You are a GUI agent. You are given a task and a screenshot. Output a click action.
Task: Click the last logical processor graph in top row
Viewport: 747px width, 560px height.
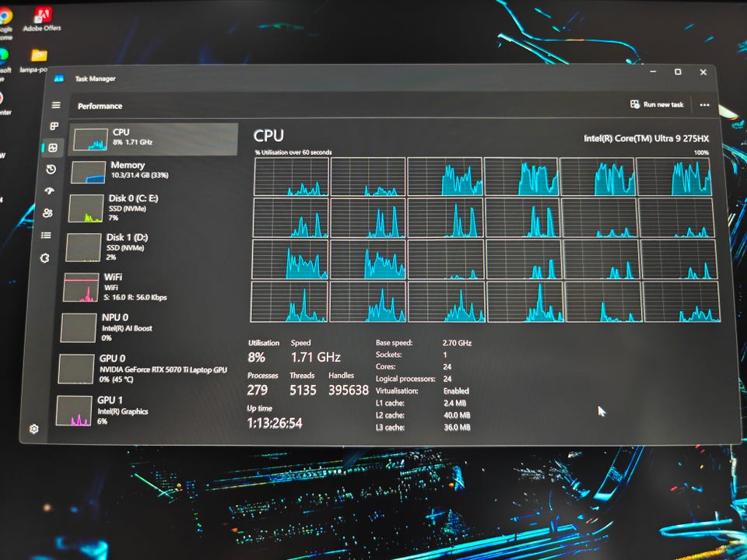tap(673, 177)
